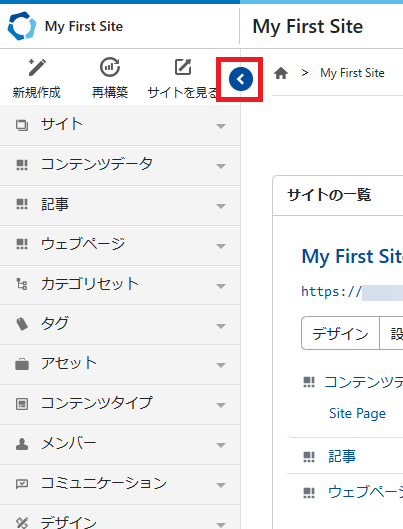Expand the コミュニケーション menu arrow

pyautogui.click(x=221, y=485)
